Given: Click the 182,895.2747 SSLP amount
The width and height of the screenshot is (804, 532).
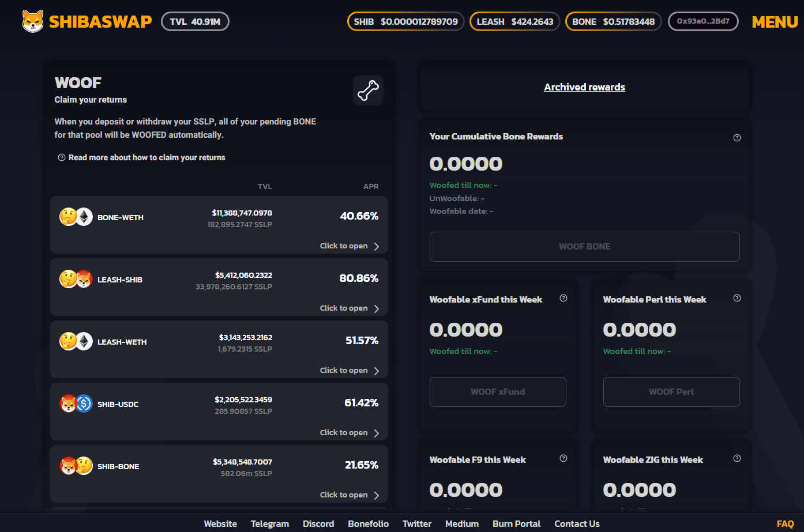Looking at the screenshot, I should pyautogui.click(x=240, y=224).
